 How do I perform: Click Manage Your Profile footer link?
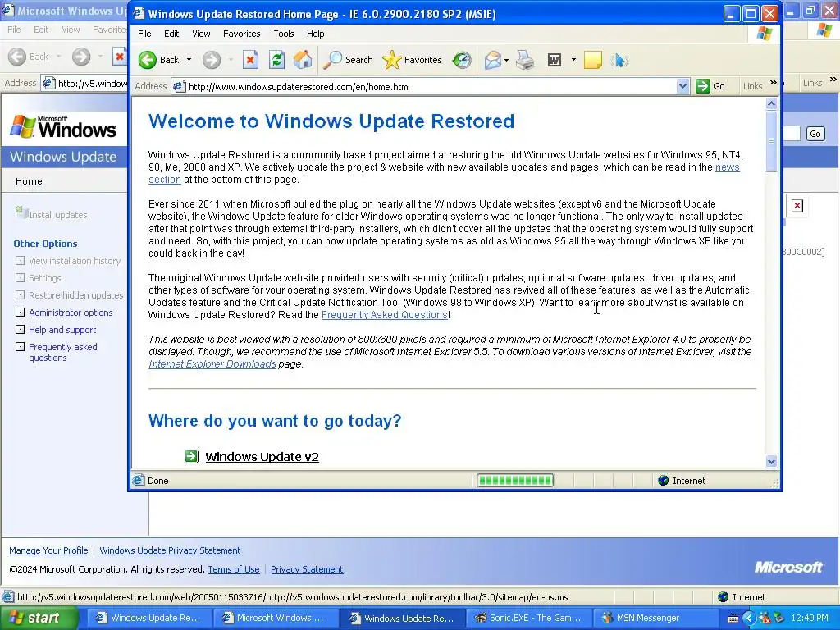click(x=48, y=550)
